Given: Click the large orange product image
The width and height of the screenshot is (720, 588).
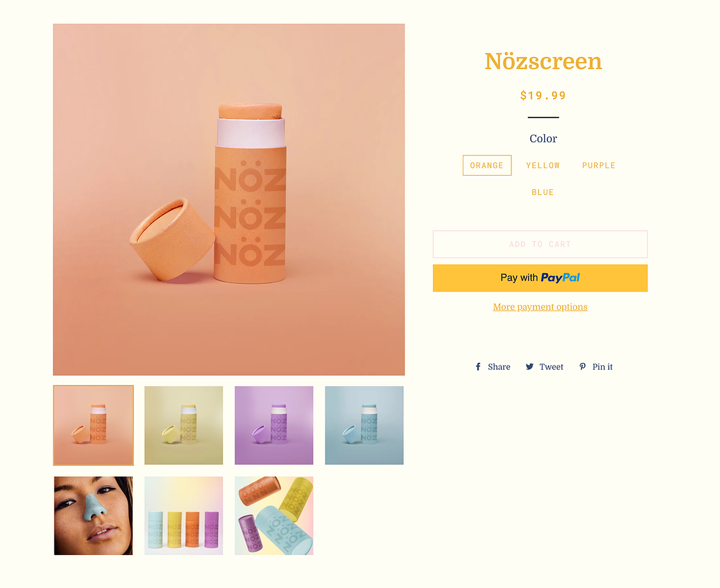Looking at the screenshot, I should [x=229, y=200].
